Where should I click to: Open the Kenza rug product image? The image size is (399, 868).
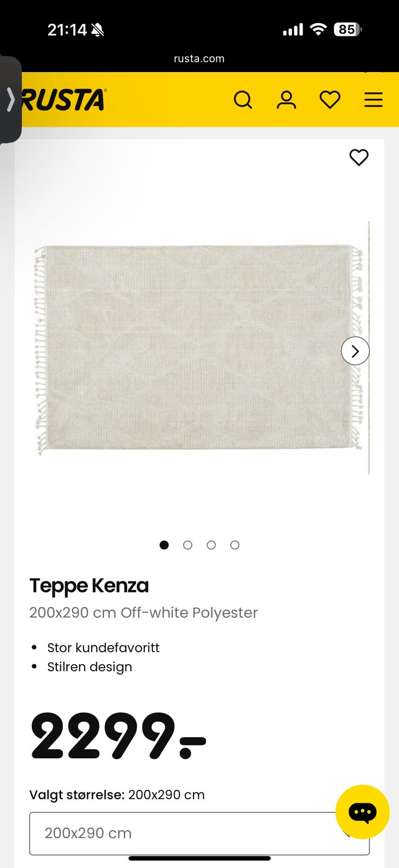pyautogui.click(x=198, y=349)
